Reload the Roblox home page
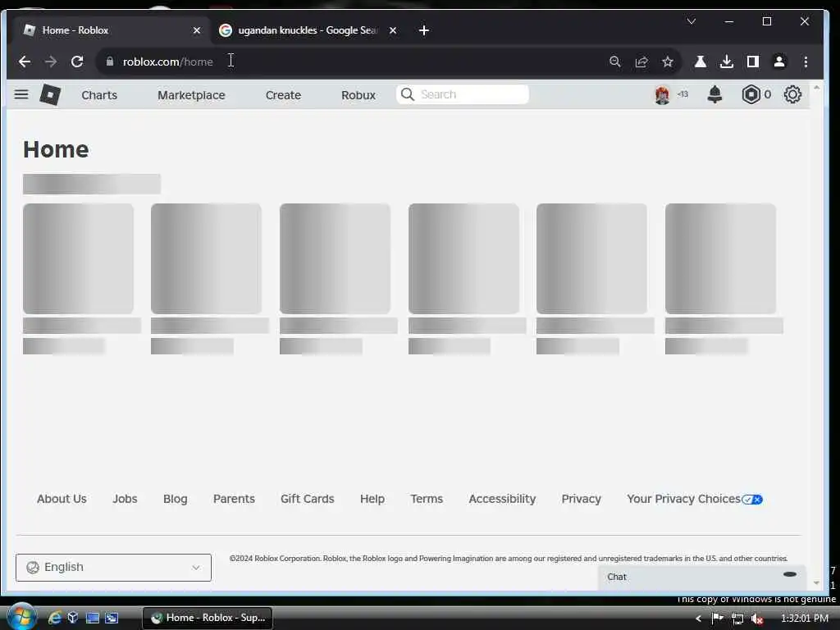 (77, 62)
